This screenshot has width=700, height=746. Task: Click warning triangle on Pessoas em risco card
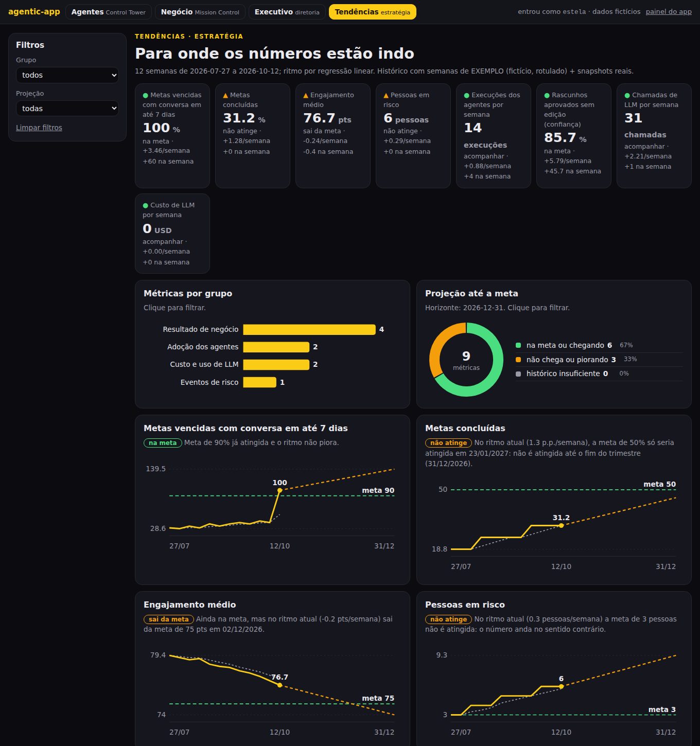coord(386,95)
